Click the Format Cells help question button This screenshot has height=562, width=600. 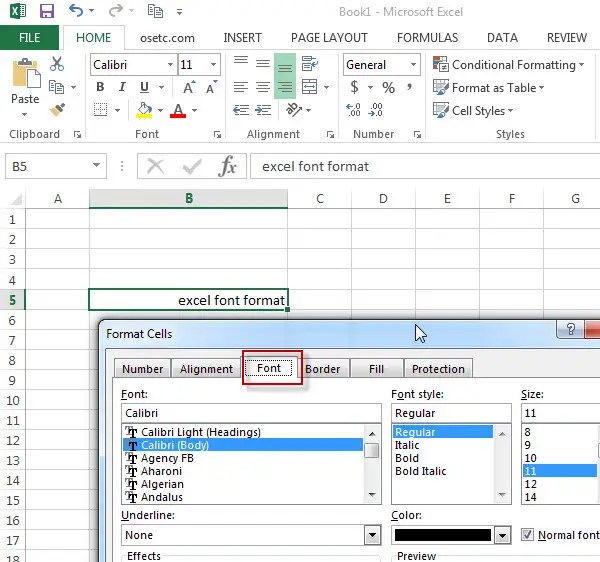pyautogui.click(x=570, y=329)
